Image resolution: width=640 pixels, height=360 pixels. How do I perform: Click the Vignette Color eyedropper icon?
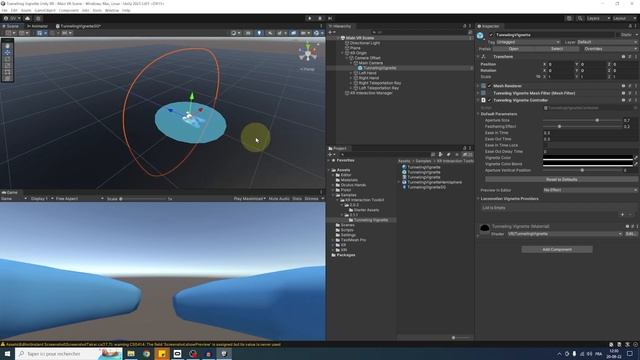click(636, 158)
